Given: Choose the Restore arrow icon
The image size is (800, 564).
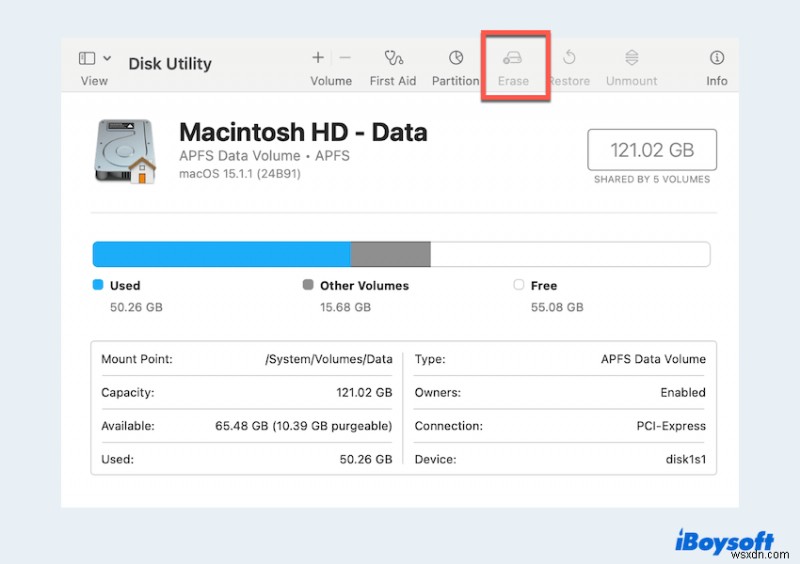Looking at the screenshot, I should point(569,58).
